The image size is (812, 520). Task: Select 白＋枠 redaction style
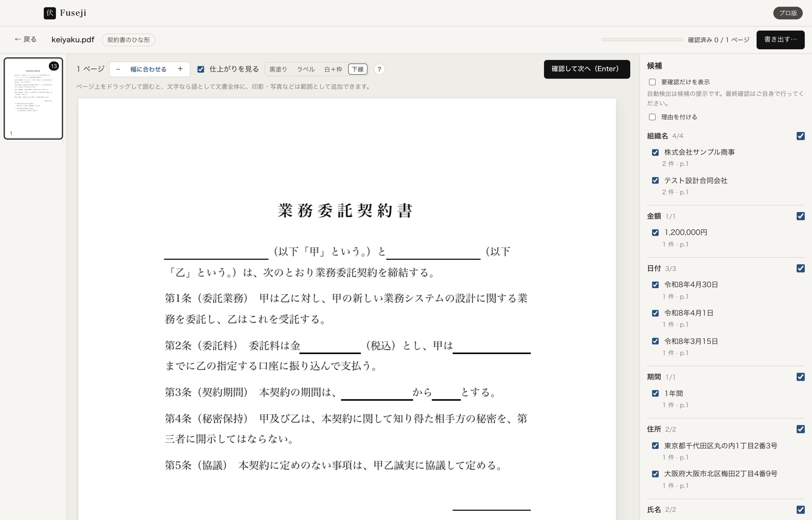click(x=333, y=69)
